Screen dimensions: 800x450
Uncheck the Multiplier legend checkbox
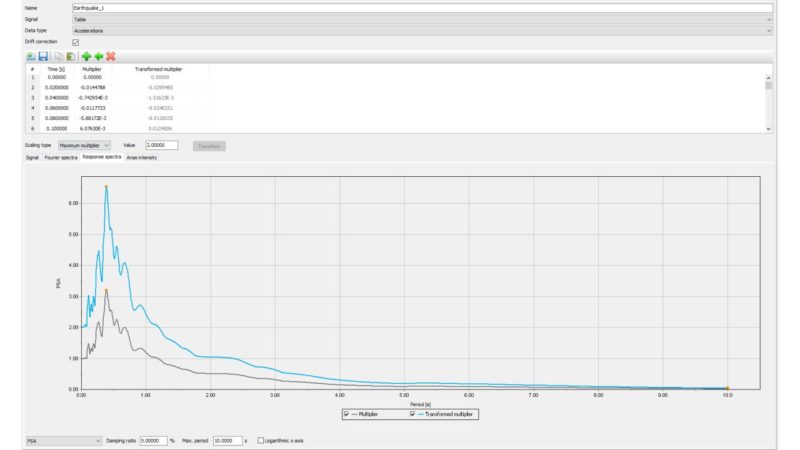[347, 413]
